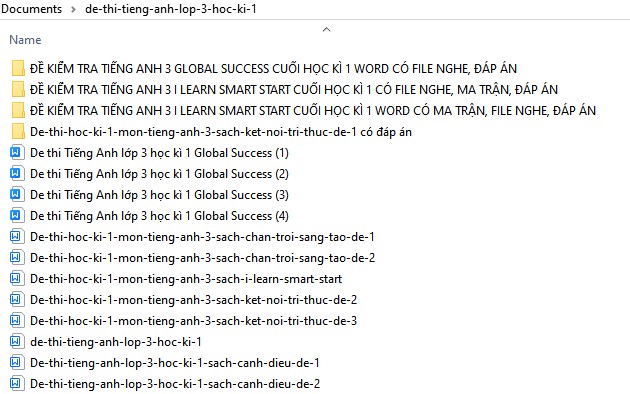Click Word icon of Global Success (1)
Screen dimensions: 630x394
16,153
